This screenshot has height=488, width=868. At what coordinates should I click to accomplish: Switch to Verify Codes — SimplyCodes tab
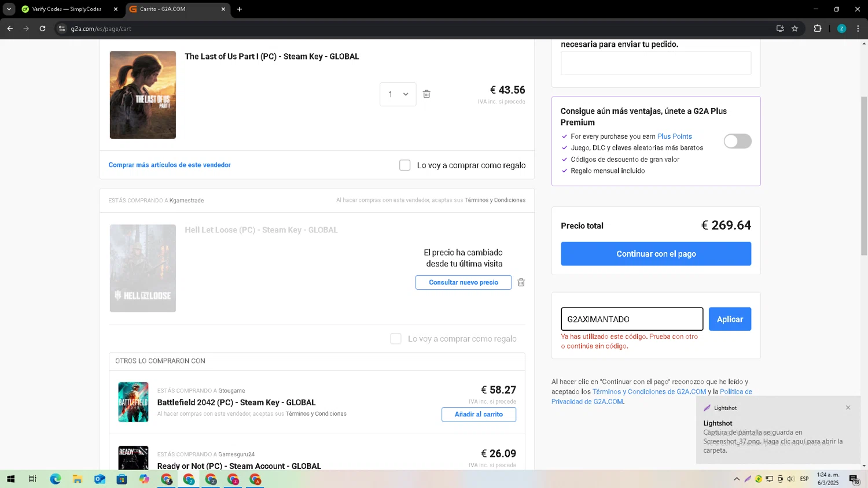click(67, 9)
